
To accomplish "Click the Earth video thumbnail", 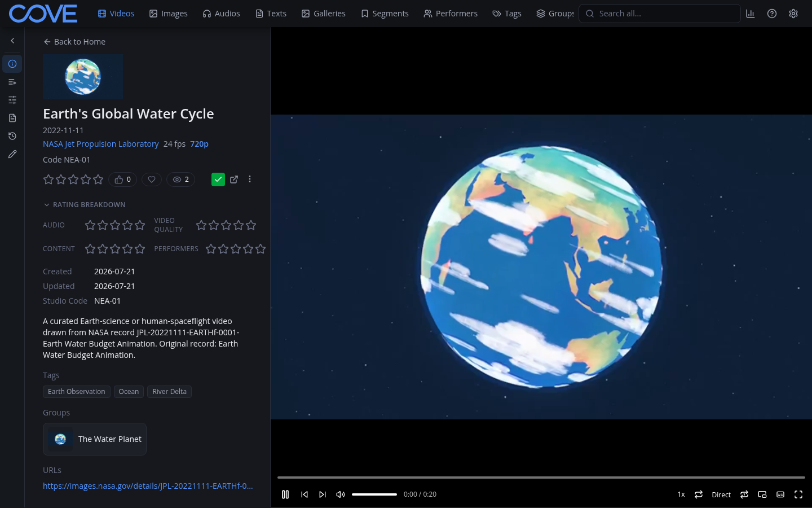I will pos(83,77).
